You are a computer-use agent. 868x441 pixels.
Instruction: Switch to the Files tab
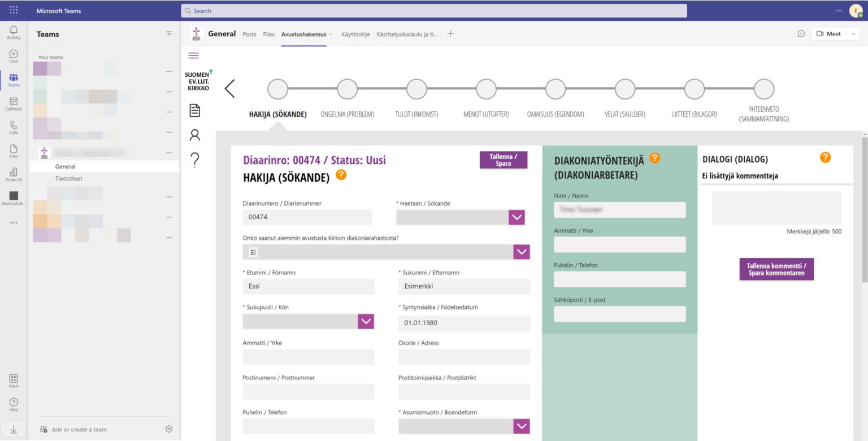[x=268, y=34]
